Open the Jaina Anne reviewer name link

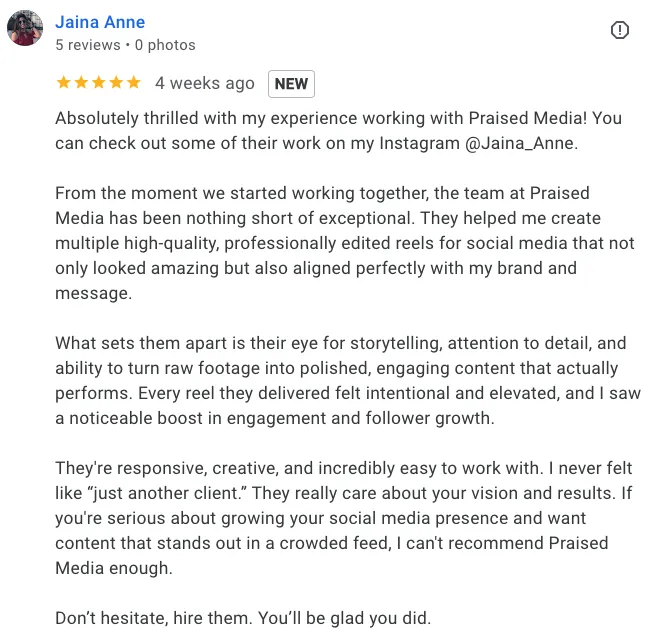pos(100,22)
